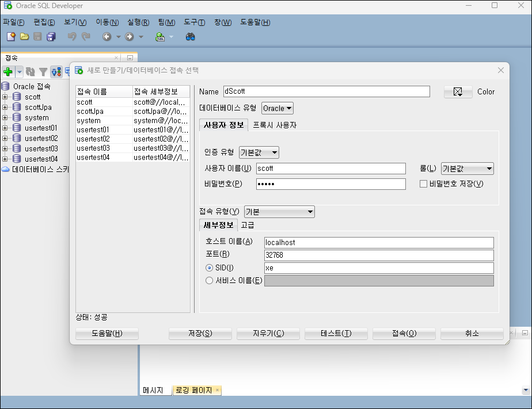Click the Save All toolbar icon

pos(51,37)
